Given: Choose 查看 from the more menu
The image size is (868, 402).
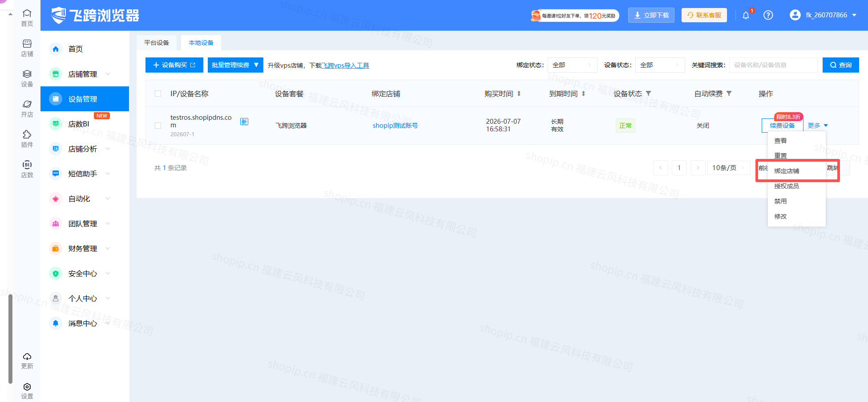Looking at the screenshot, I should (x=797, y=141).
